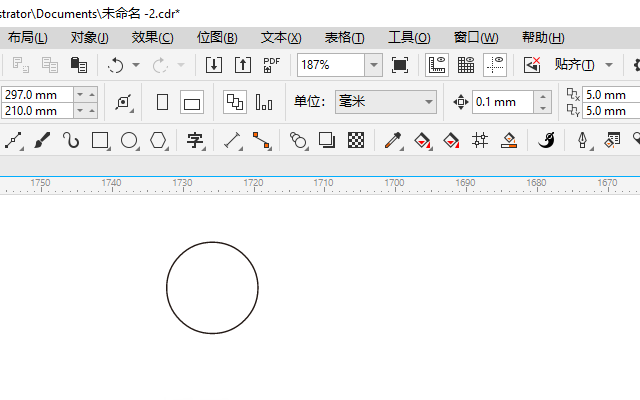Click the Redo arrow icon
This screenshot has width=640, height=400.
click(160, 65)
